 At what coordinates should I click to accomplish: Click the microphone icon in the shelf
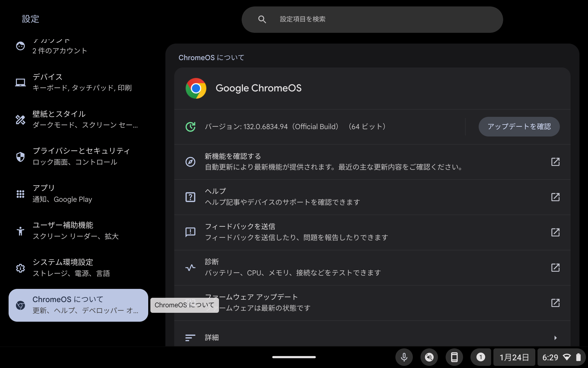[x=404, y=357]
